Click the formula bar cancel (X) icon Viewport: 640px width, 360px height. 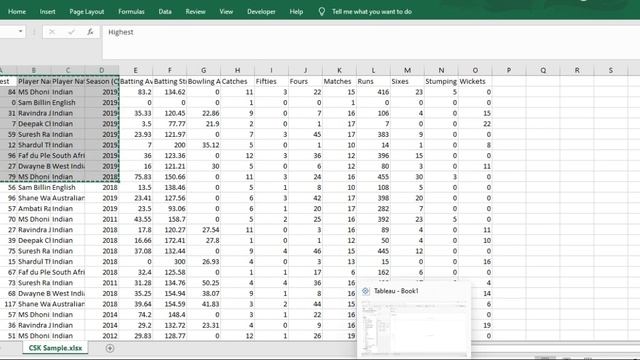tap(52, 32)
